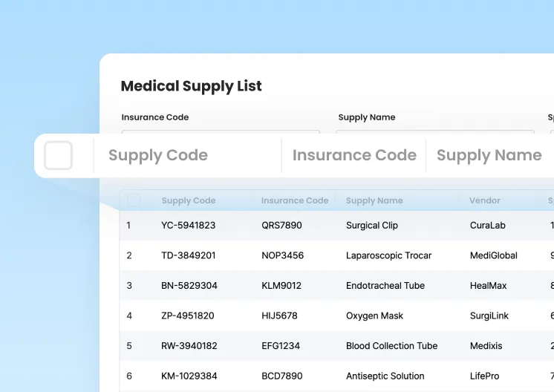554x392 pixels.
Task: Select the Laparoscopic Trocar supply name
Action: [x=388, y=255]
